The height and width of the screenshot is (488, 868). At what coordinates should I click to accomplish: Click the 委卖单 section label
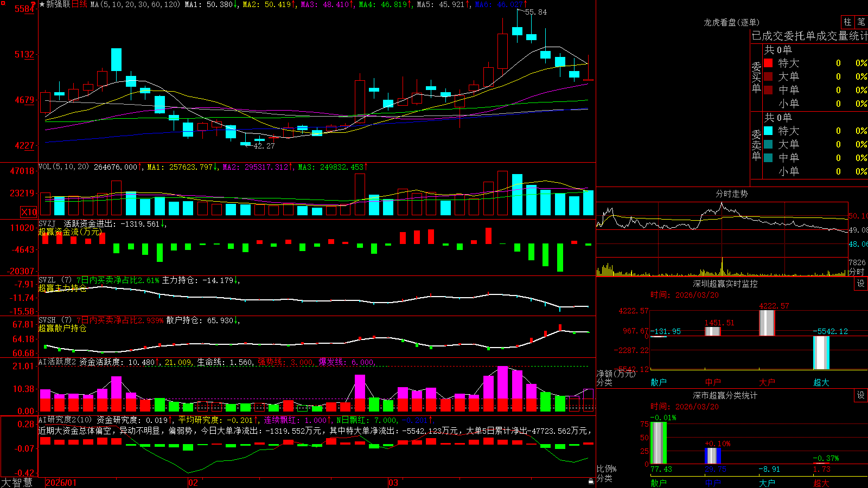[756, 145]
